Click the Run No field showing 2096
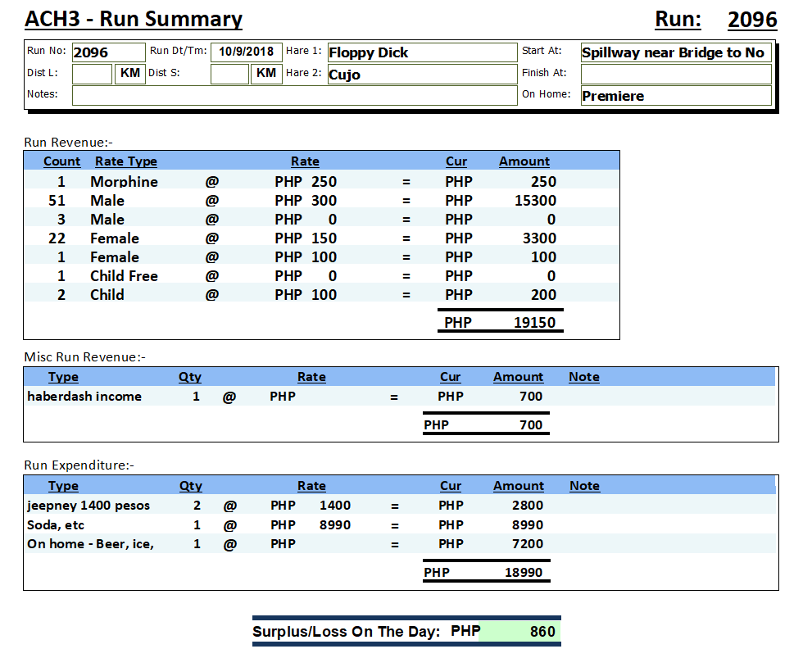 pyautogui.click(x=108, y=52)
